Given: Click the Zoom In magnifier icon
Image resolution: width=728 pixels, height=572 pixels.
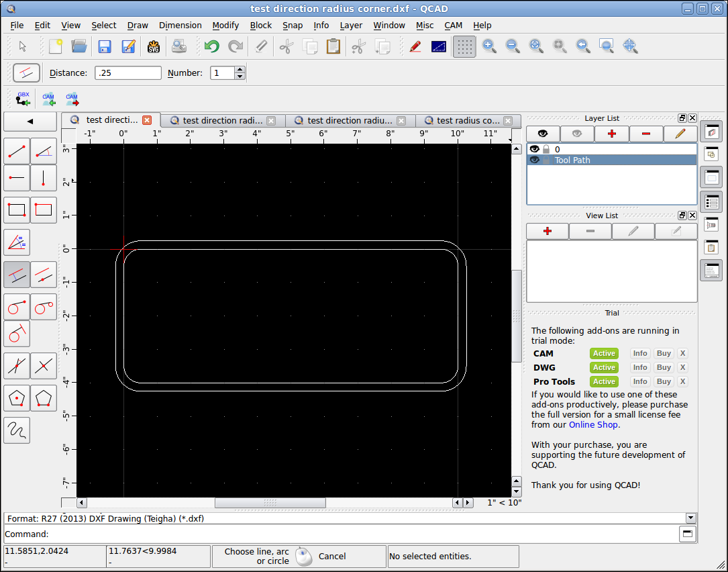Looking at the screenshot, I should pyautogui.click(x=489, y=46).
